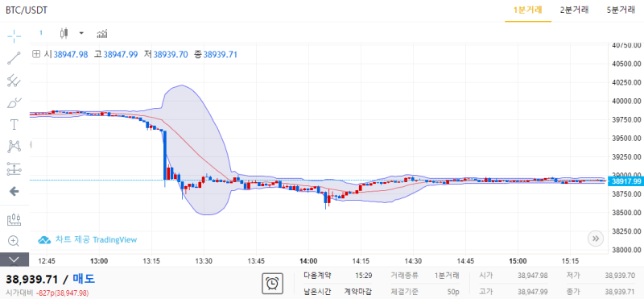Select the text annotation tool
The image size is (644, 299).
point(14,124)
